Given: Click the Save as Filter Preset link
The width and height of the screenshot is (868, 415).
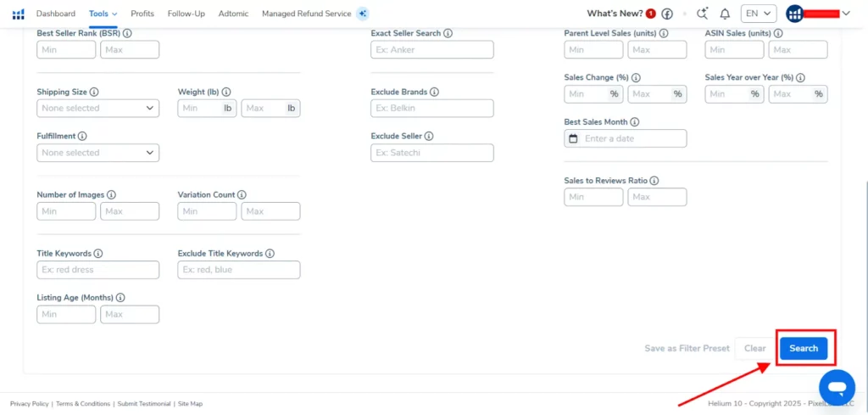Looking at the screenshot, I should click(x=687, y=348).
